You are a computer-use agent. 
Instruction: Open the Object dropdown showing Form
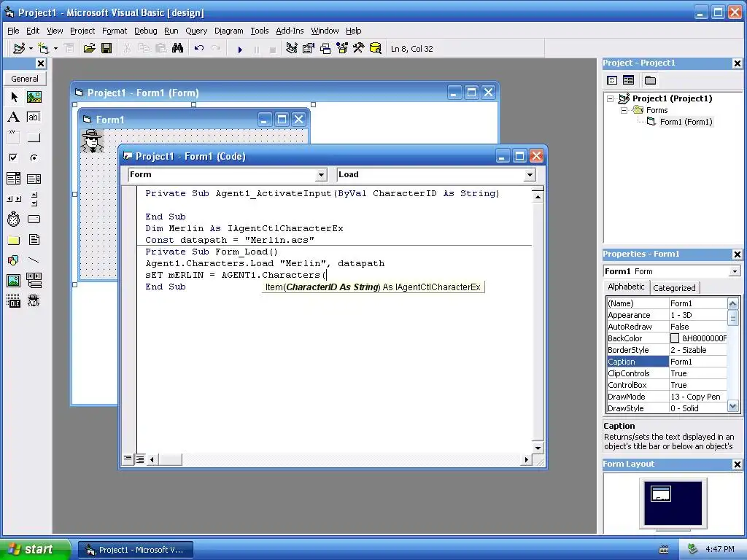tap(321, 175)
